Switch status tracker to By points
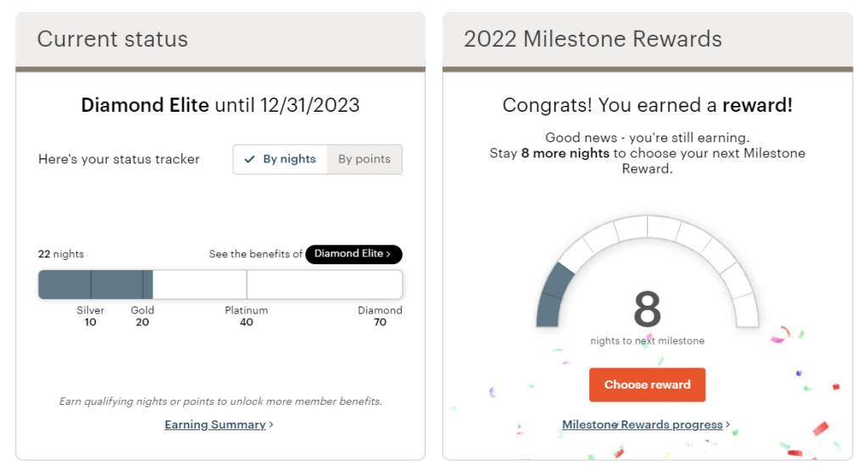This screenshot has height=470, width=868. click(x=364, y=159)
